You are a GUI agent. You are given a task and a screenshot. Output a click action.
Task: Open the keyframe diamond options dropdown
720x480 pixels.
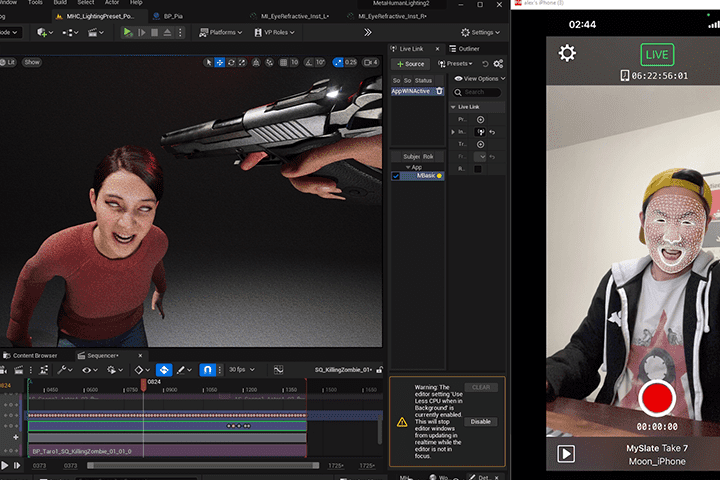click(x=142, y=370)
